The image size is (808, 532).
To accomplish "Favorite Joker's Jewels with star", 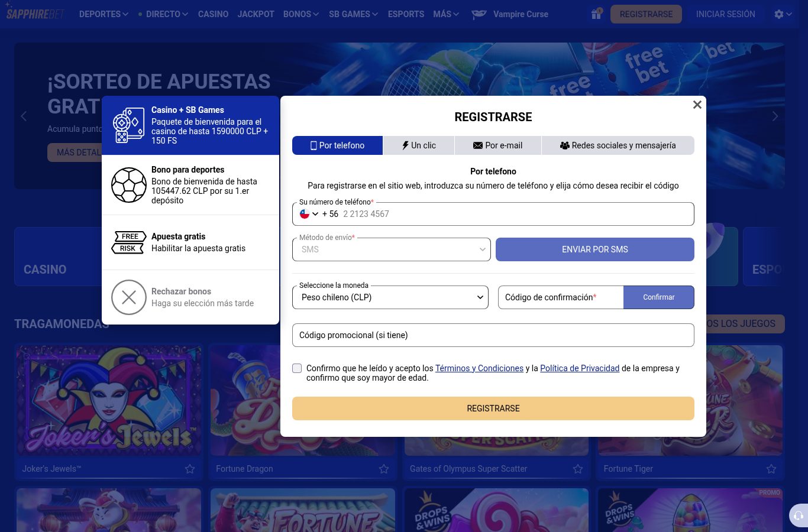I will click(x=190, y=469).
